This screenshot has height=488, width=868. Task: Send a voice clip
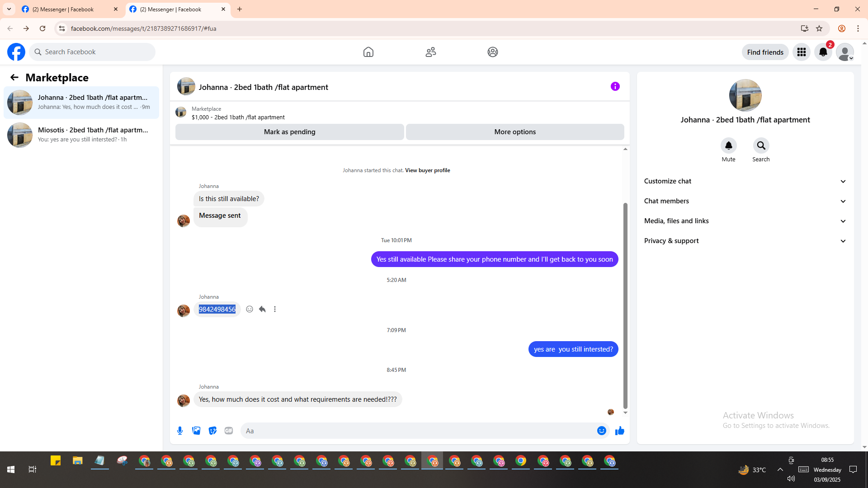pos(180,431)
